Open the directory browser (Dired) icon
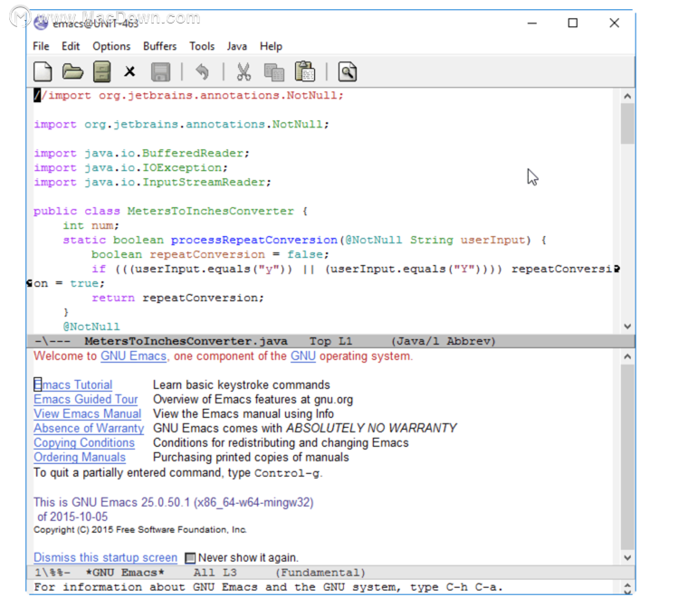The height and width of the screenshot is (616, 697). 101,71
